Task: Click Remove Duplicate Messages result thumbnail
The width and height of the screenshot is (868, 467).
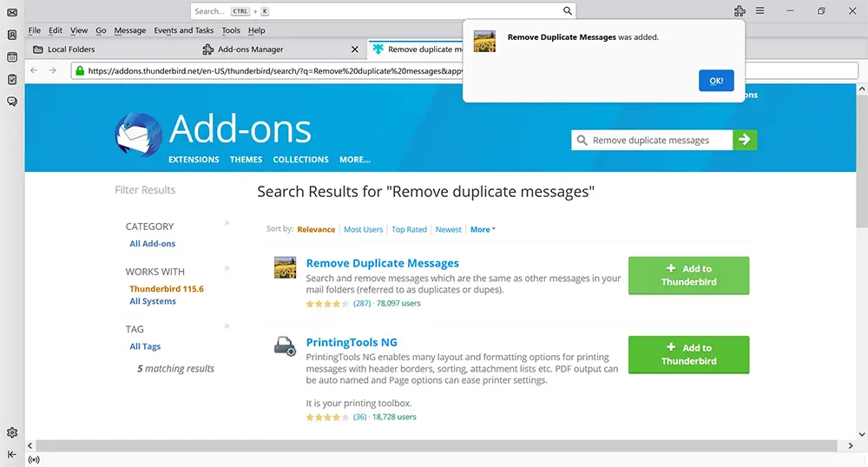Action: (285, 267)
